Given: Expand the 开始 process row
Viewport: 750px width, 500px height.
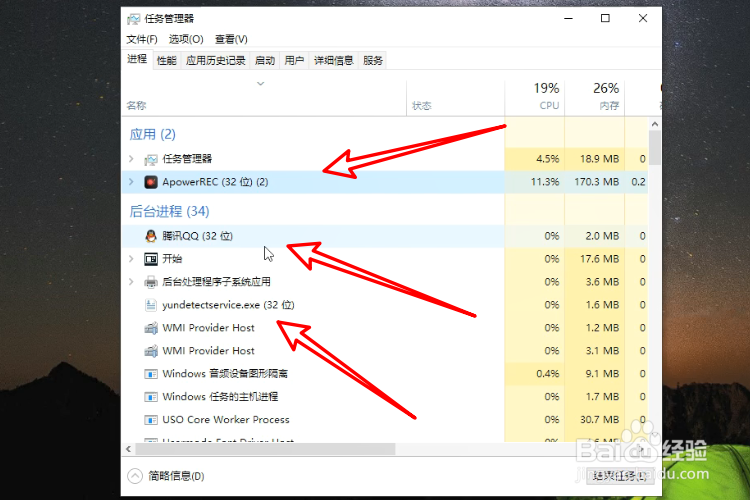Looking at the screenshot, I should coord(131,259).
